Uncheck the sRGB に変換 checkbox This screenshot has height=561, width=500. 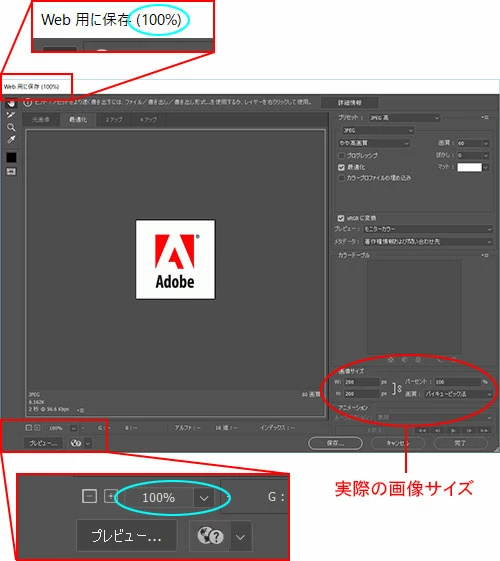341,218
